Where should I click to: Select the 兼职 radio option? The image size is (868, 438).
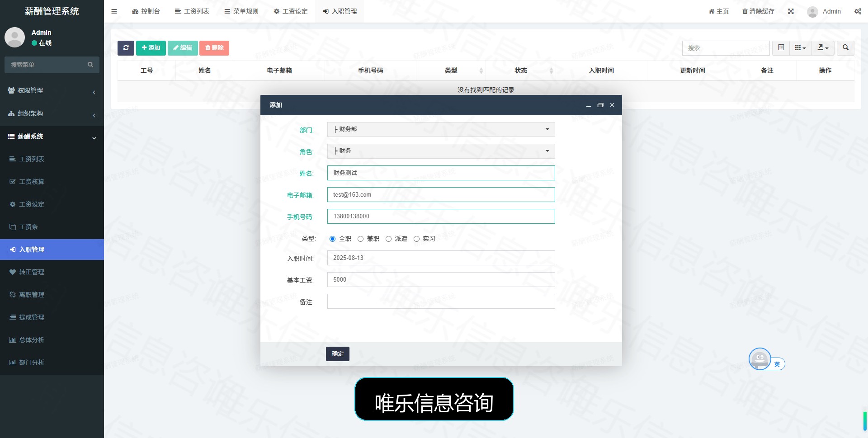[x=360, y=239]
